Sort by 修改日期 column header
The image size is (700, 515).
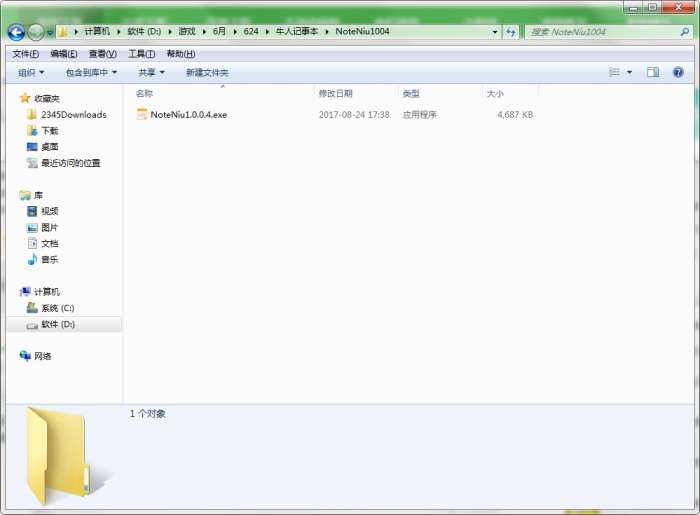pyautogui.click(x=356, y=93)
